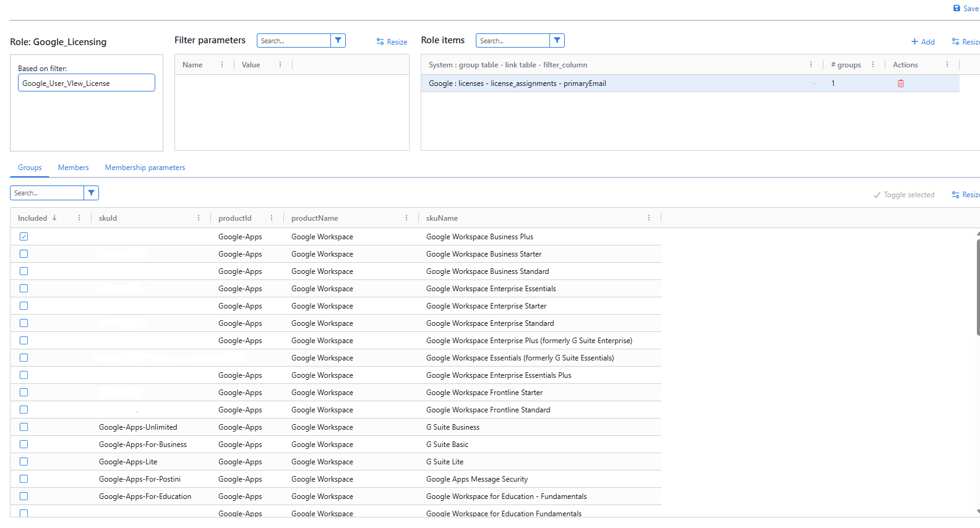Click Google Workspace Frontline Standard cell
Image resolution: width=980 pixels, height=528 pixels.
click(x=488, y=410)
